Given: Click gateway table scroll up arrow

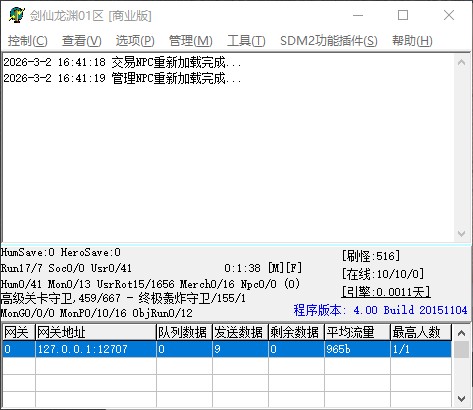Looking at the screenshot, I should pyautogui.click(x=462, y=333).
